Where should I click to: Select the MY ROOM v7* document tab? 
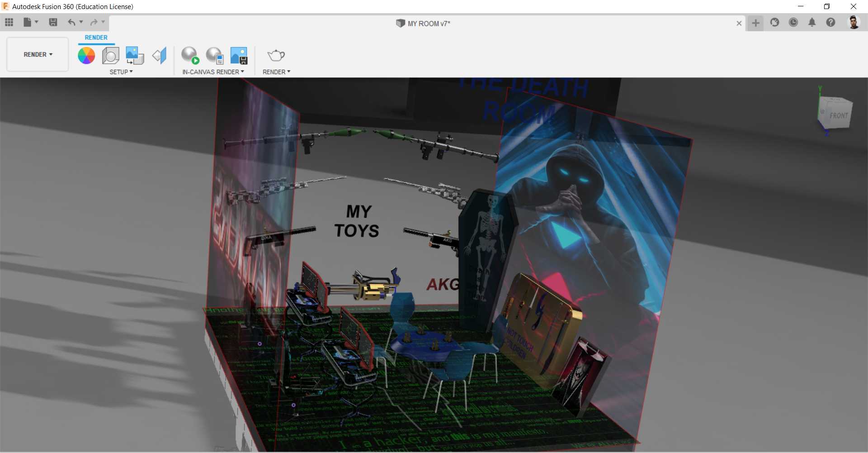[x=423, y=24]
